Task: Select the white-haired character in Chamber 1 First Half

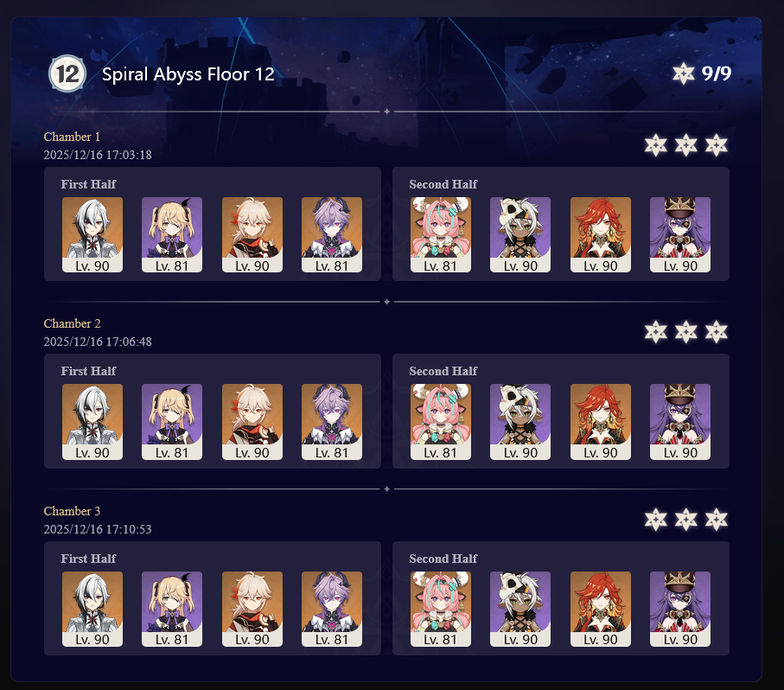Action: (92, 234)
